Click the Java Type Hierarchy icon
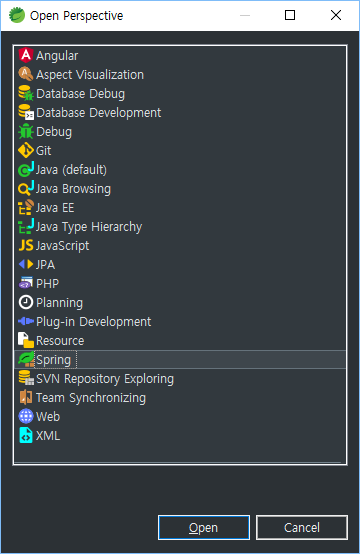This screenshot has height=554, width=360. [26, 227]
